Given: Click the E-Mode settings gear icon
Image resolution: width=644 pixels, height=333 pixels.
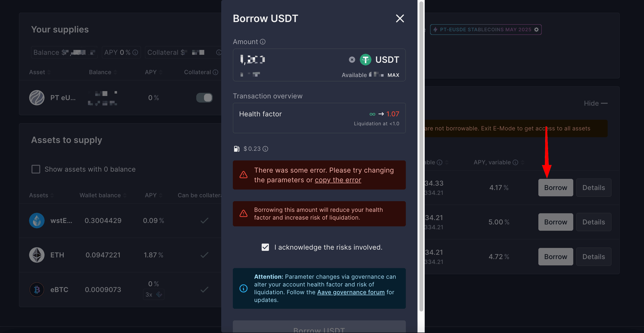Looking at the screenshot, I should tap(536, 30).
